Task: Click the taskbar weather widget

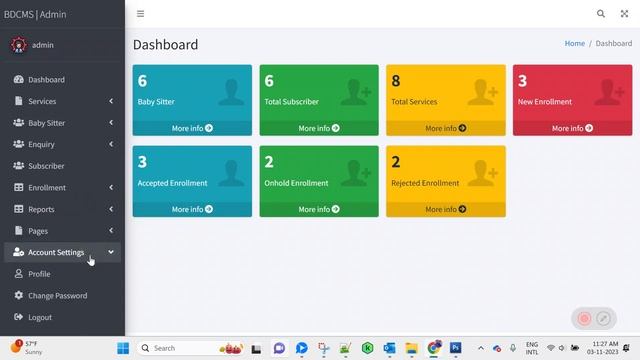Action: click(27, 348)
